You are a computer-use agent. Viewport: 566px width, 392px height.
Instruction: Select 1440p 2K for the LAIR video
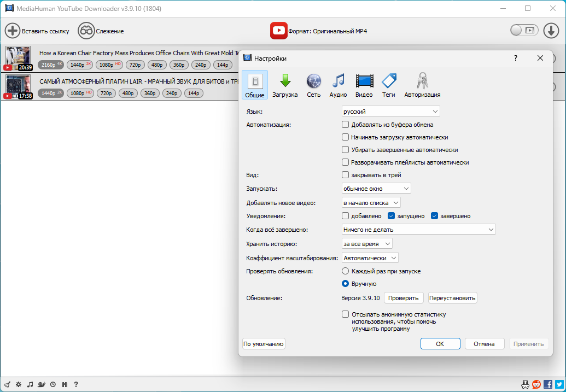pyautogui.click(x=51, y=93)
